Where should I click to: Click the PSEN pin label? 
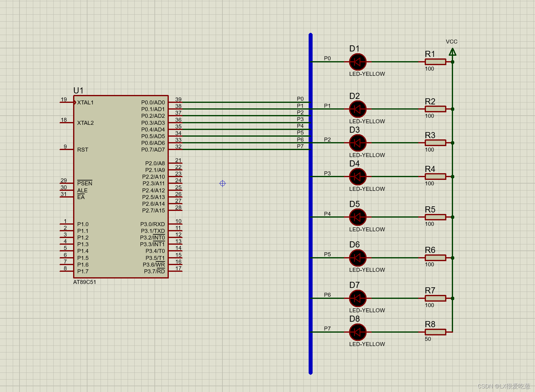(x=85, y=183)
